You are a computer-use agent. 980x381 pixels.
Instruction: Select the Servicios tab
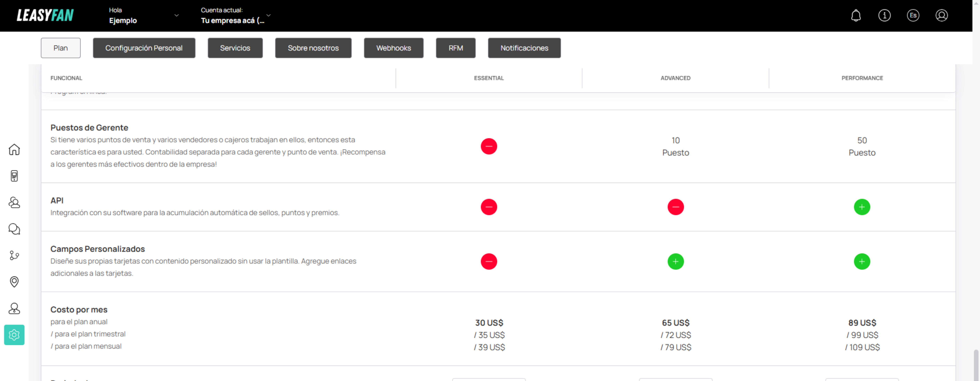[x=235, y=48]
